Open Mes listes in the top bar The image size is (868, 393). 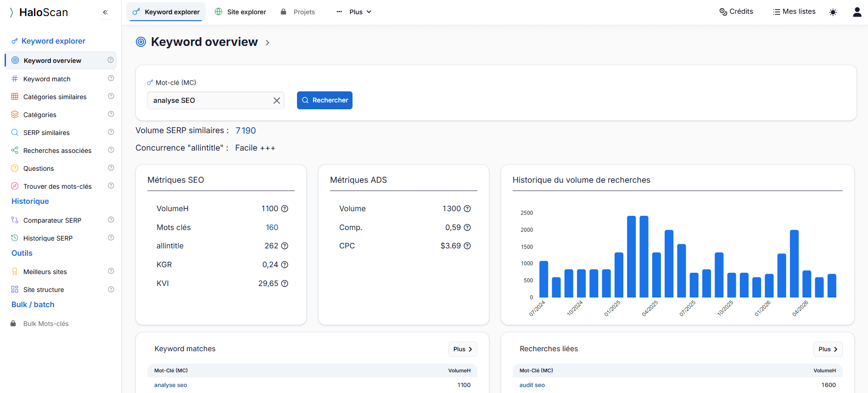tap(794, 11)
